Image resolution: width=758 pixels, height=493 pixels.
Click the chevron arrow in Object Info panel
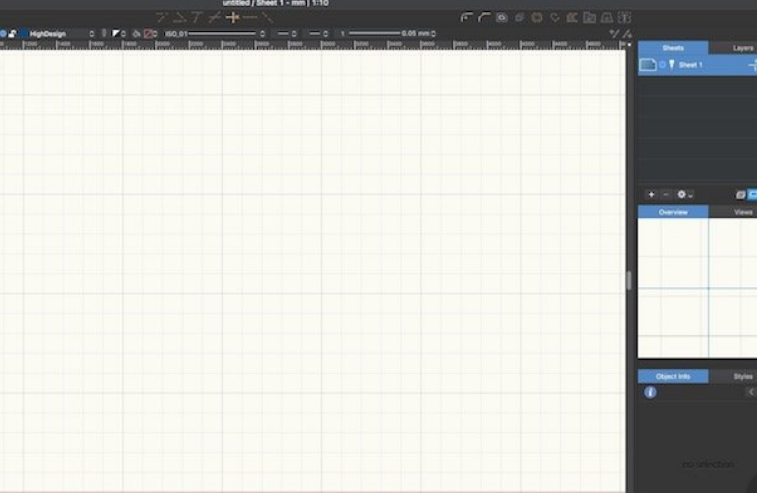(x=751, y=392)
